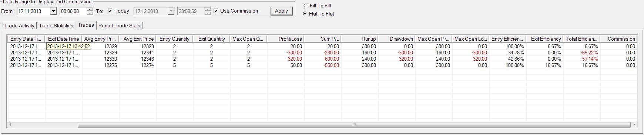Click the Cum P/L cell showing -550.00

click(322, 65)
